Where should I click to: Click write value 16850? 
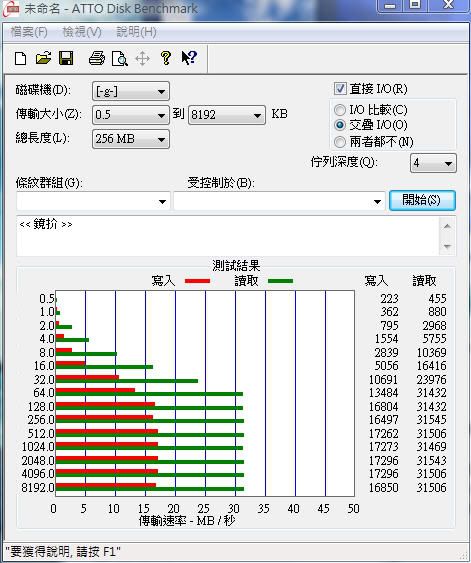point(384,488)
